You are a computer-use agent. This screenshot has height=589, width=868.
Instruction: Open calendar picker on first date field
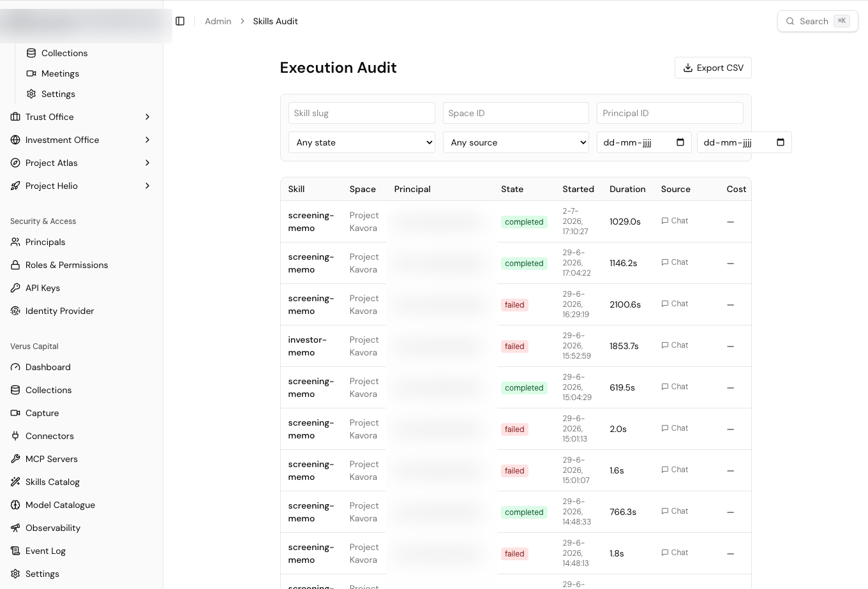click(x=680, y=142)
